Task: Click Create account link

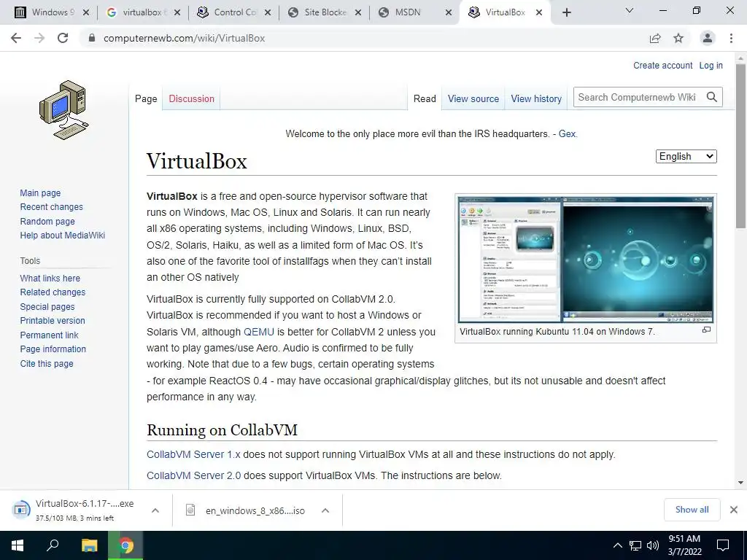Action: coord(662,65)
